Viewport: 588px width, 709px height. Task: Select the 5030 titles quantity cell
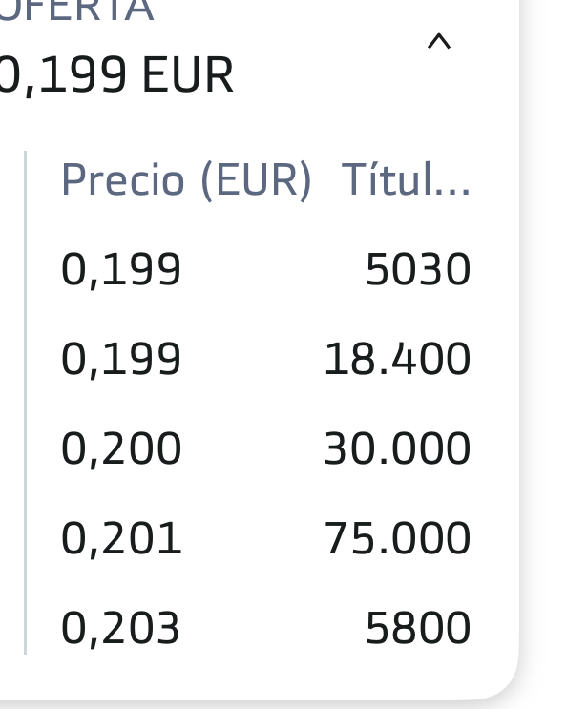418,270
